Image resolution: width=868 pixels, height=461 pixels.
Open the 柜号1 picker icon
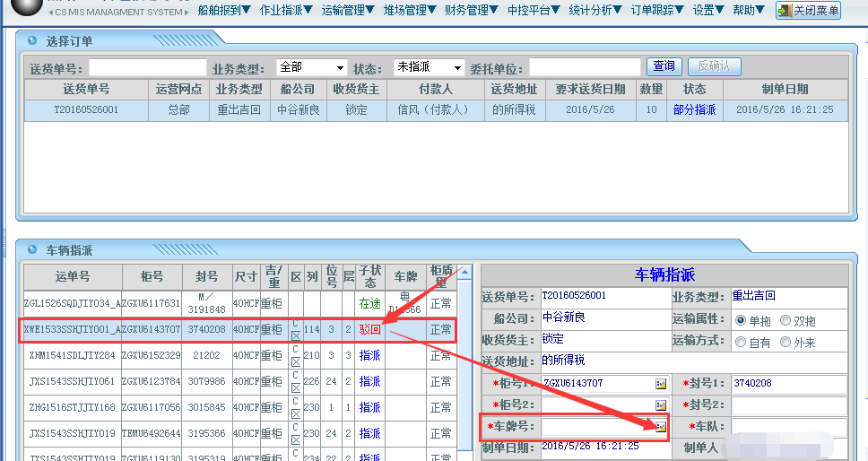point(661,383)
